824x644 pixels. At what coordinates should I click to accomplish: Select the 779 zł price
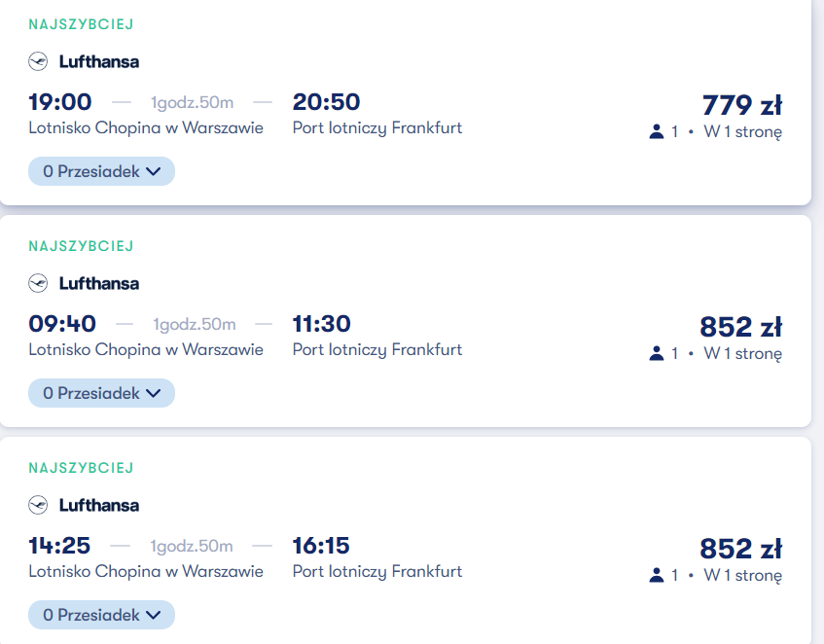pos(742,105)
